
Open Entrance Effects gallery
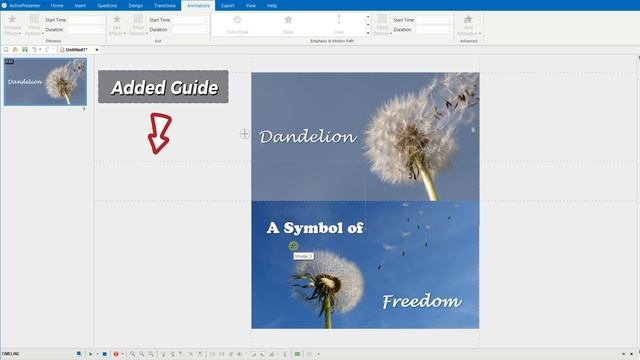pyautogui.click(x=12, y=25)
